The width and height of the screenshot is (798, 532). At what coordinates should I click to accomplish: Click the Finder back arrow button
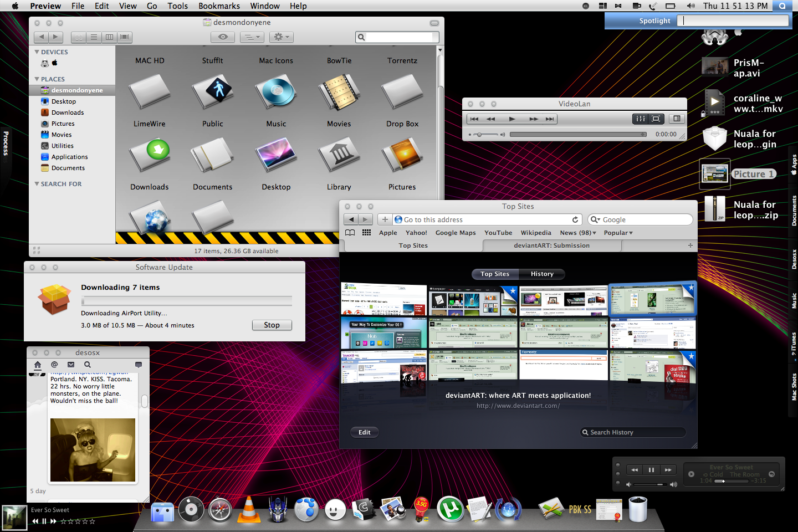(41, 37)
